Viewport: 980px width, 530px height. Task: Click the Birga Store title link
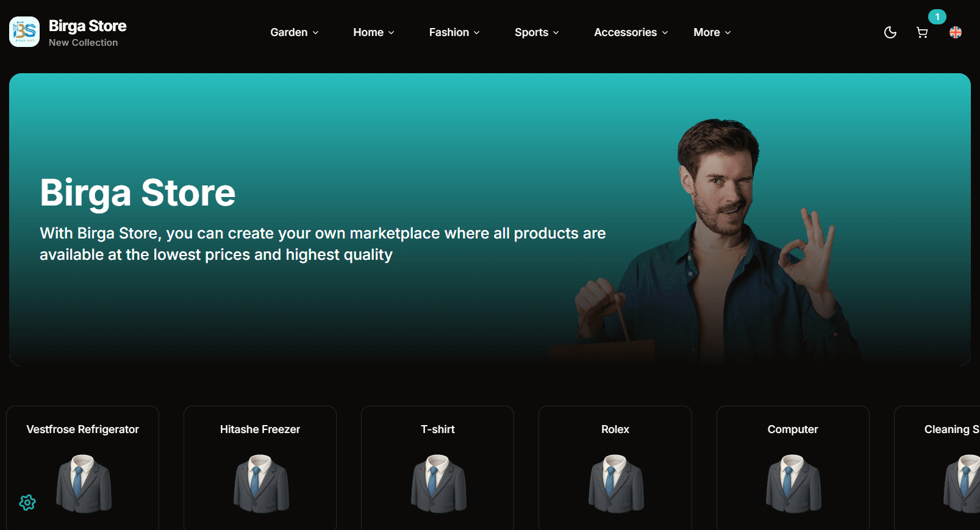coord(88,26)
